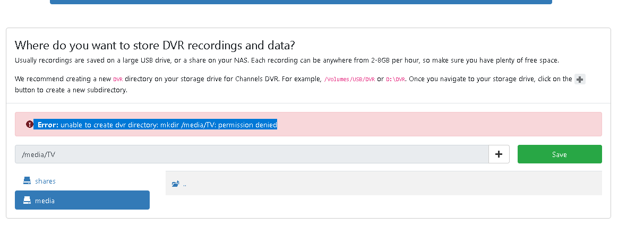Click the bold 'Error:' label
The image size is (644, 243).
coord(48,125)
